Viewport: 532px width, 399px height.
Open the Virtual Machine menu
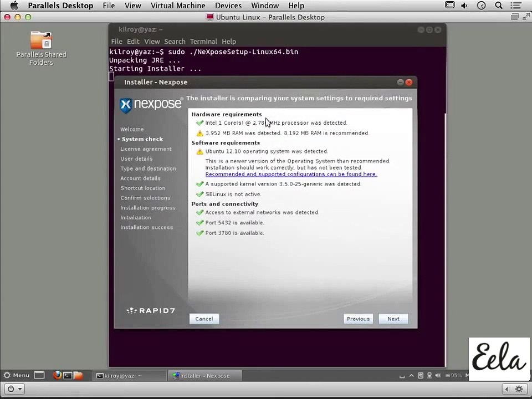(x=178, y=6)
